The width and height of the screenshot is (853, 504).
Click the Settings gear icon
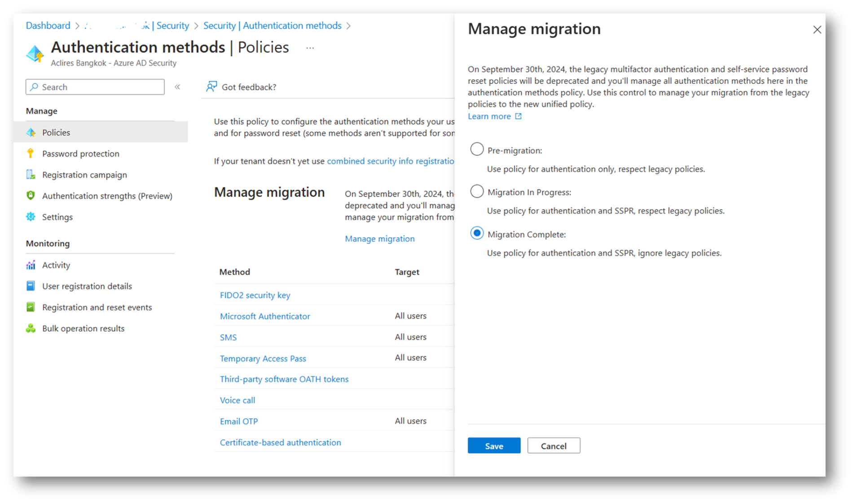[31, 217]
